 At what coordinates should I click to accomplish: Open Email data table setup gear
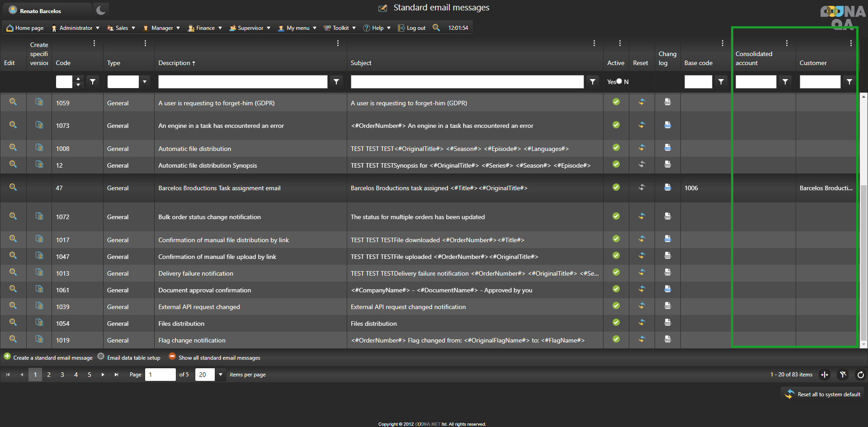(x=101, y=357)
